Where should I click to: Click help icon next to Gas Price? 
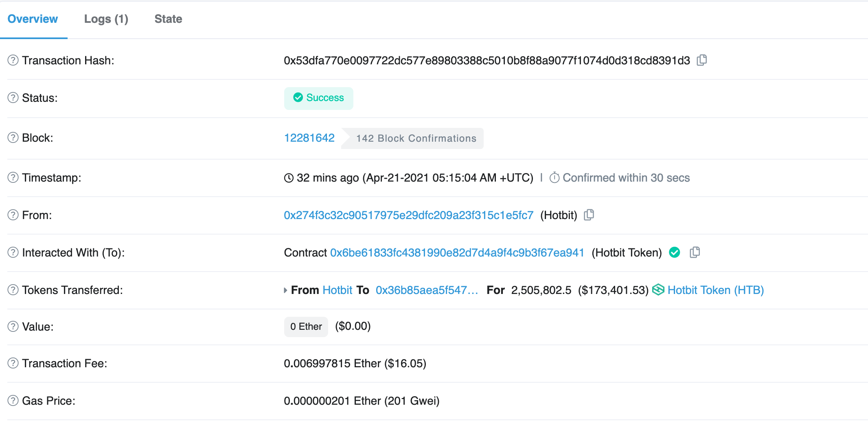(x=13, y=401)
